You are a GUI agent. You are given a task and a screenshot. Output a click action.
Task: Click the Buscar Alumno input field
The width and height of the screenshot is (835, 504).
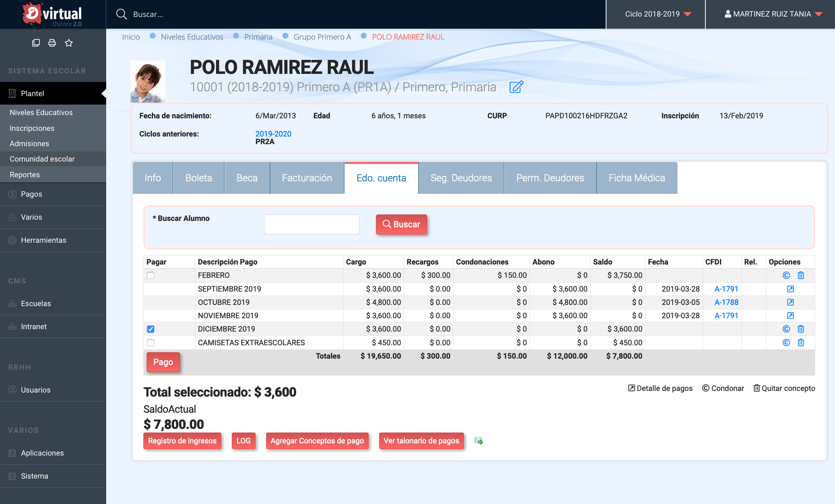pyautogui.click(x=312, y=225)
